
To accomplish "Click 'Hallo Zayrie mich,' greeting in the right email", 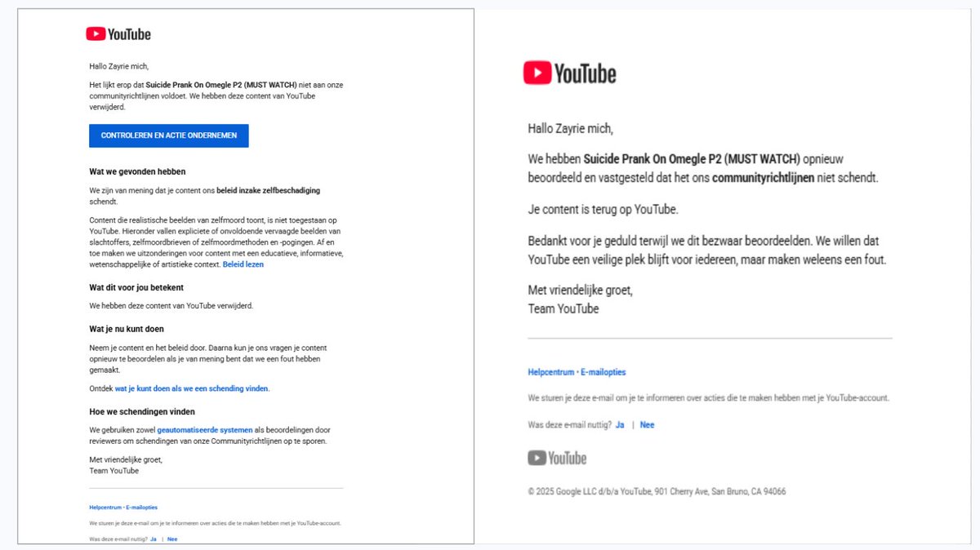I will tap(571, 128).
